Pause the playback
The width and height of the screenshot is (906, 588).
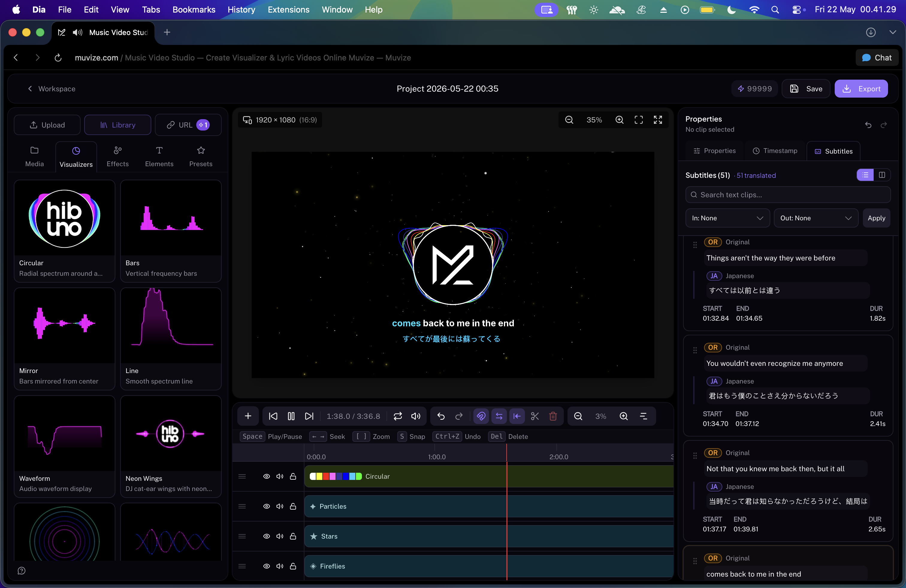291,416
